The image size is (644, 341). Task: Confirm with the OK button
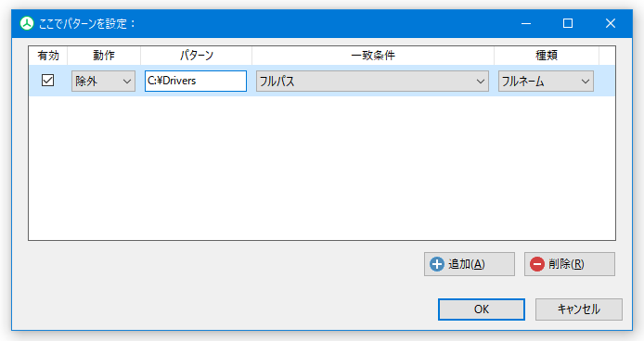pyautogui.click(x=482, y=309)
